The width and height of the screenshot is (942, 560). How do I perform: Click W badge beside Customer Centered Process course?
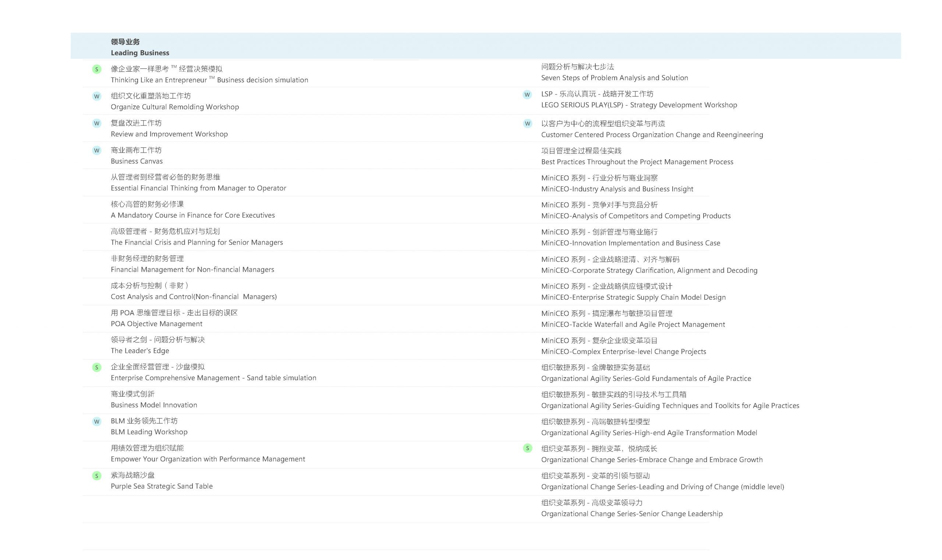pos(527,124)
